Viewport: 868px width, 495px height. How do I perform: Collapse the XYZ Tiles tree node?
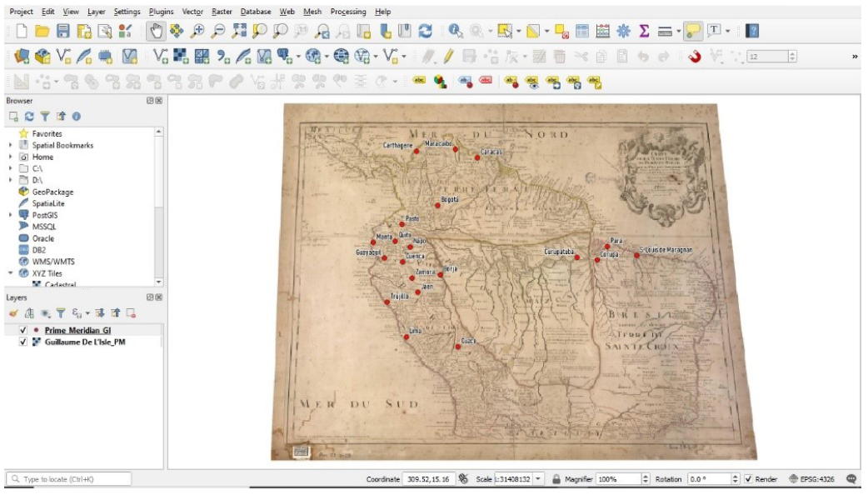(11, 273)
